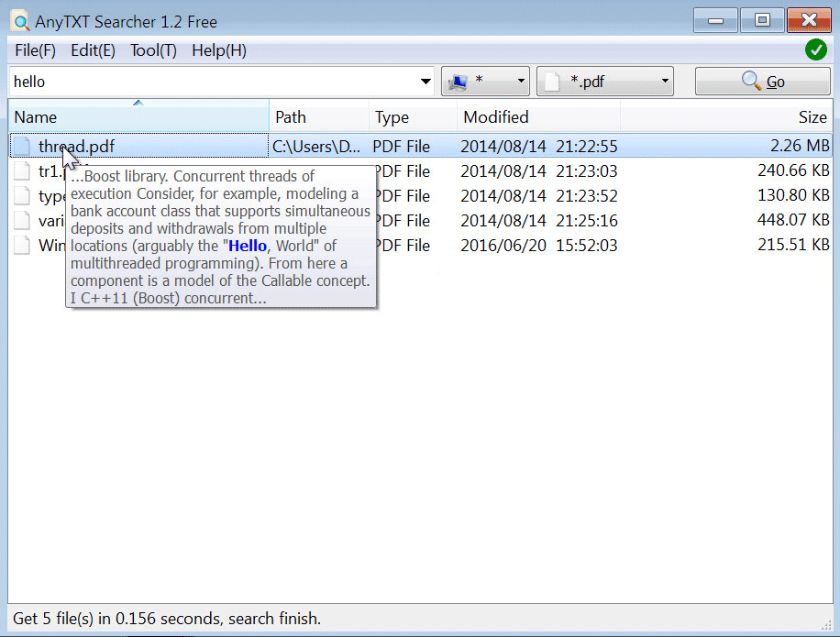Maximize the AnyTXT Searcher window
Screen dimensions: 840x637
pos(762,21)
